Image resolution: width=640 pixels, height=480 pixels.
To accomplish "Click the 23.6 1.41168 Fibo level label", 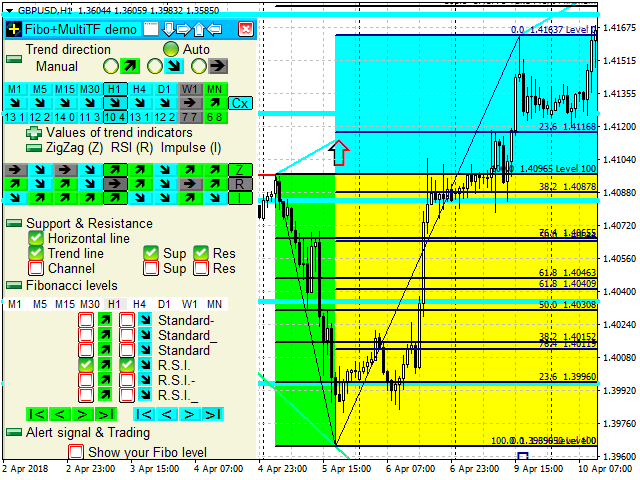I will tap(567, 127).
